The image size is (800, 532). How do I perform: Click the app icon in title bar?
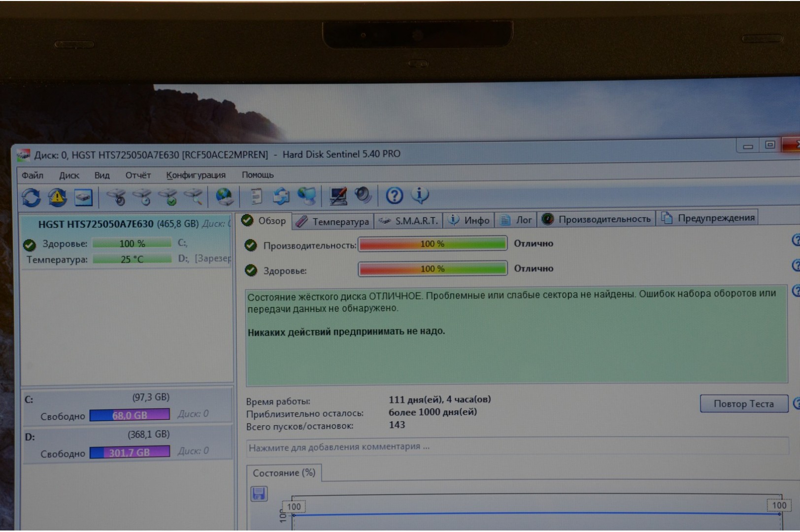tap(23, 156)
